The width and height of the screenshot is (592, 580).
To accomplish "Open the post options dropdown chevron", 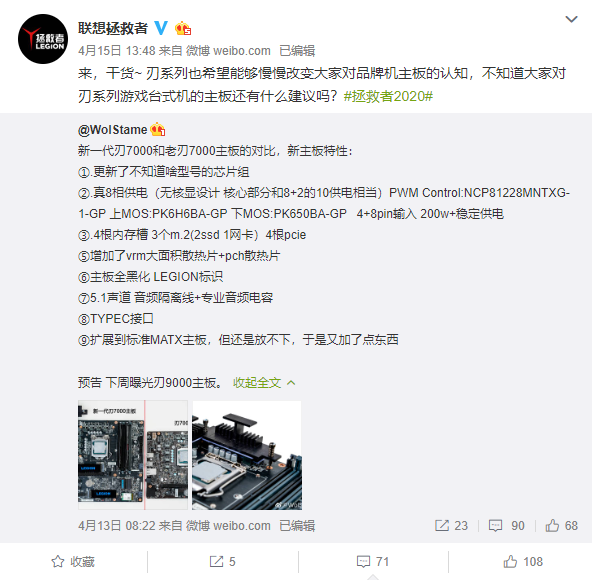I will (x=571, y=19).
